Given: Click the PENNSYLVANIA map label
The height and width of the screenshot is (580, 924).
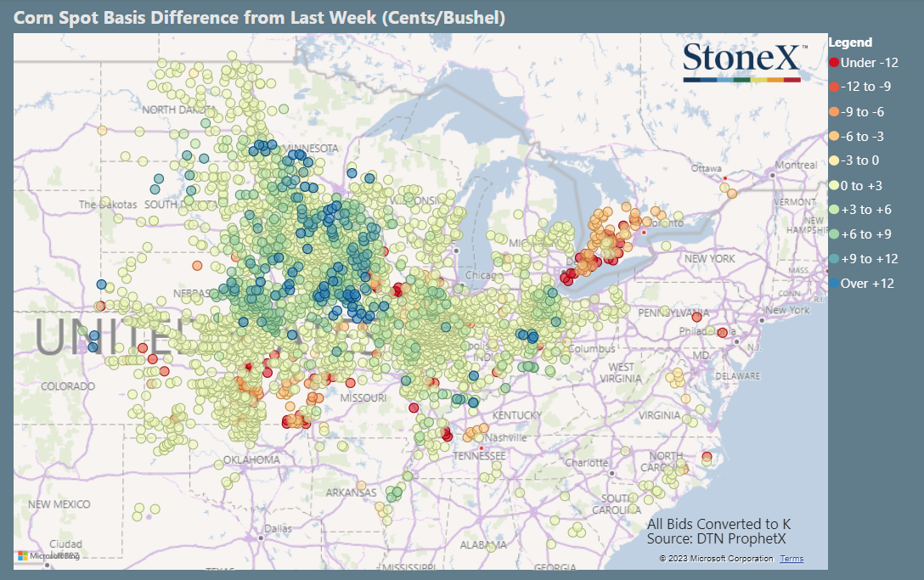Looking at the screenshot, I should coord(673,313).
